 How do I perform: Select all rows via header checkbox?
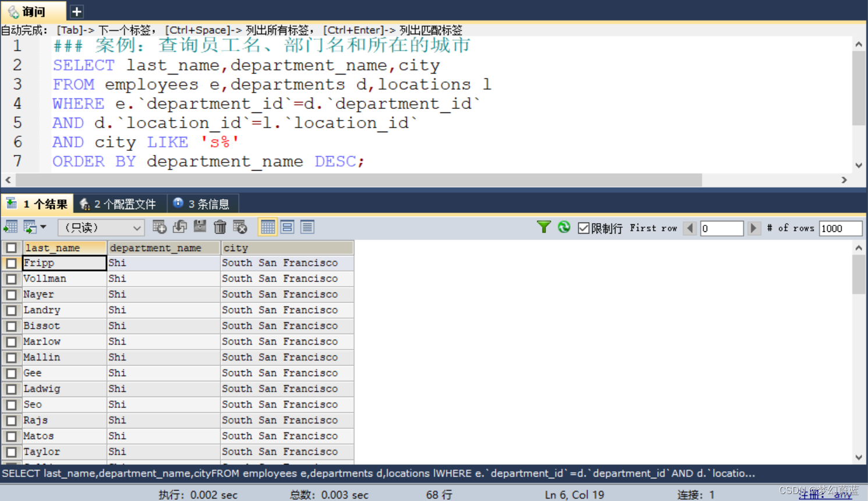click(x=11, y=248)
